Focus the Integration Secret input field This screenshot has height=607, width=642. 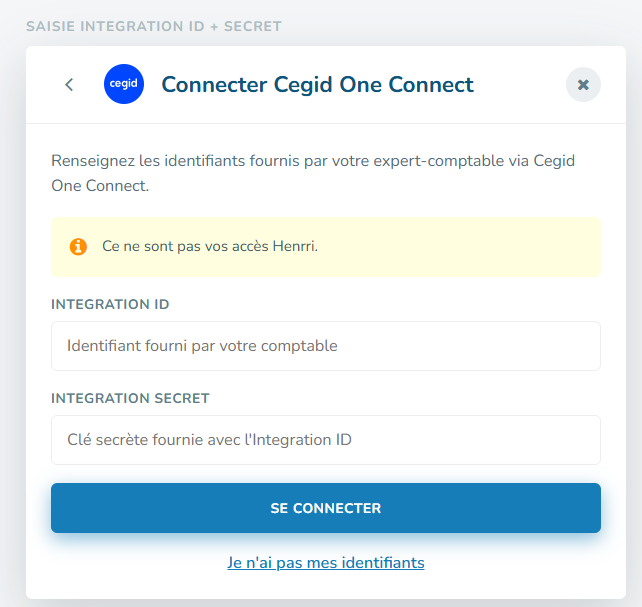click(326, 440)
